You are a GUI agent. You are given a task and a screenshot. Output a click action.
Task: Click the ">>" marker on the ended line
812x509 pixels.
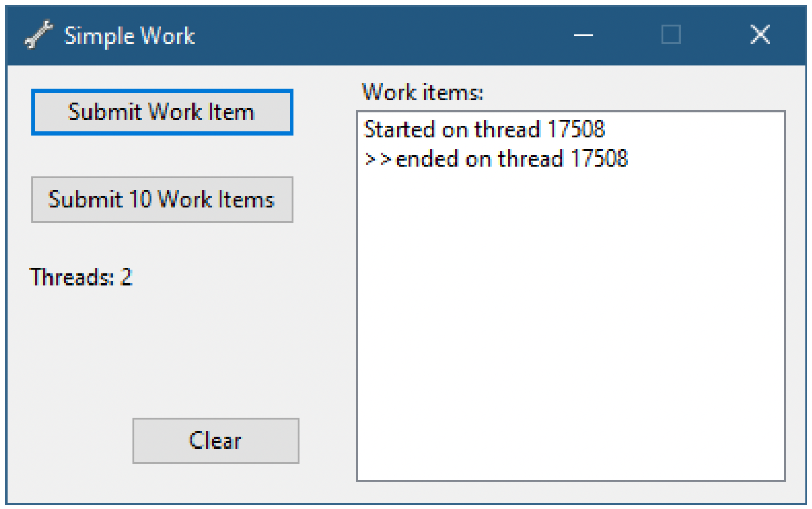378,159
